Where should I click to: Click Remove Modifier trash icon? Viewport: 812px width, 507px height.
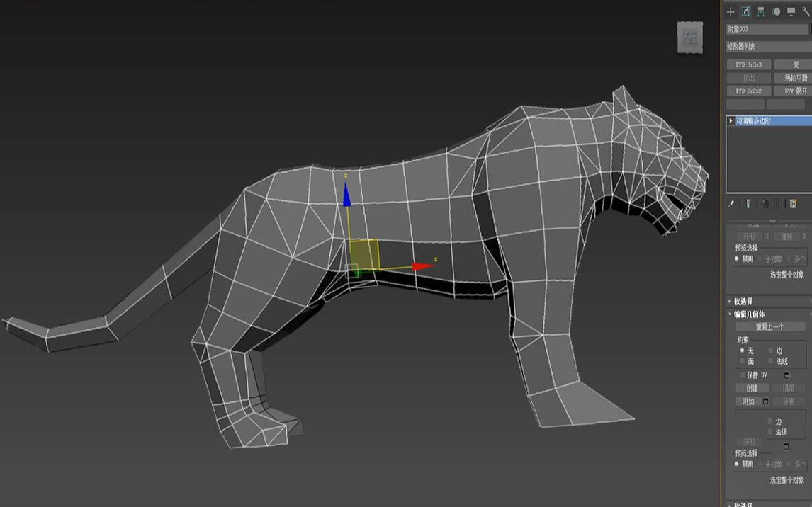click(777, 204)
